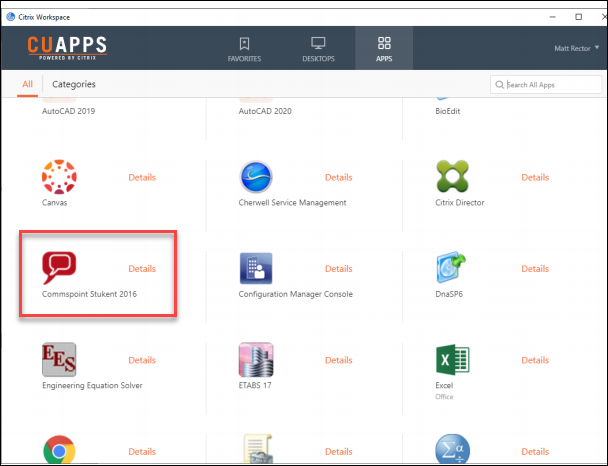This screenshot has width=608, height=466.
Task: Open the scroll document app icon
Action: 257,449
